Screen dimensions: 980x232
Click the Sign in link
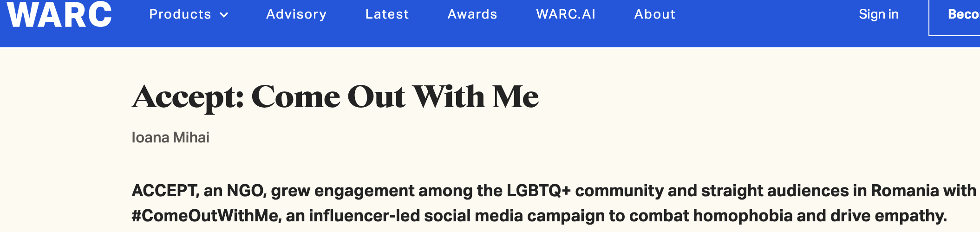(x=878, y=14)
